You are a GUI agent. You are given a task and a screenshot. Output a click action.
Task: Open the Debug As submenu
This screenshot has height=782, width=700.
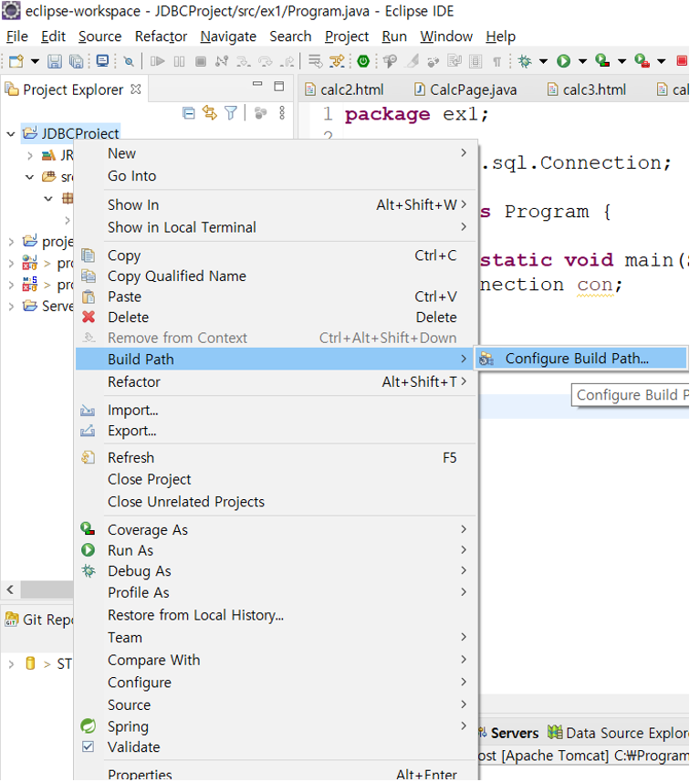click(276, 571)
